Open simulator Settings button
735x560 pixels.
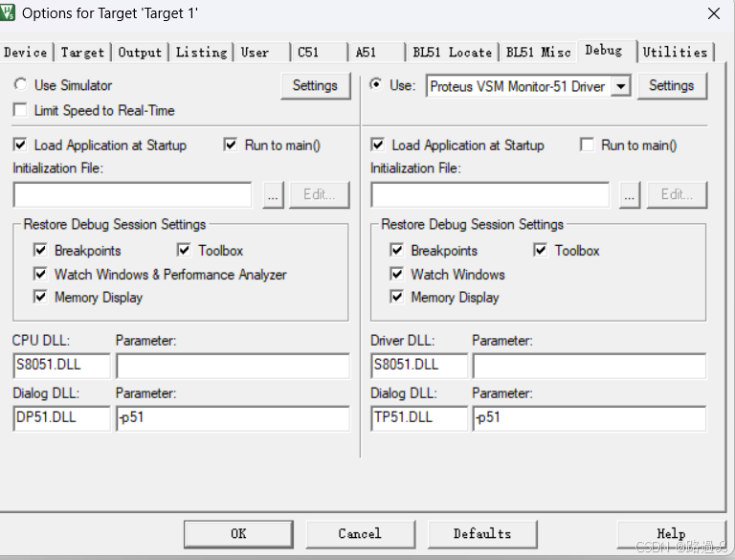315,86
